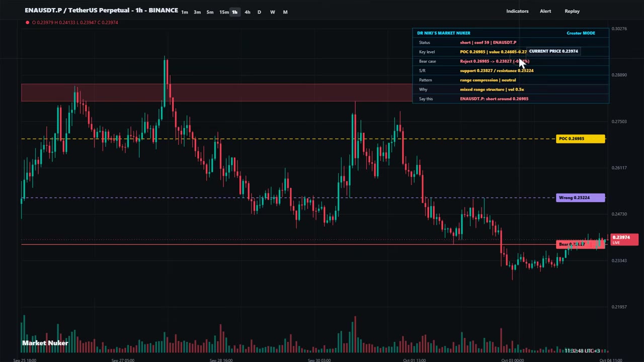
Task: Choose the active 1h timeframe
Action: click(x=234, y=12)
